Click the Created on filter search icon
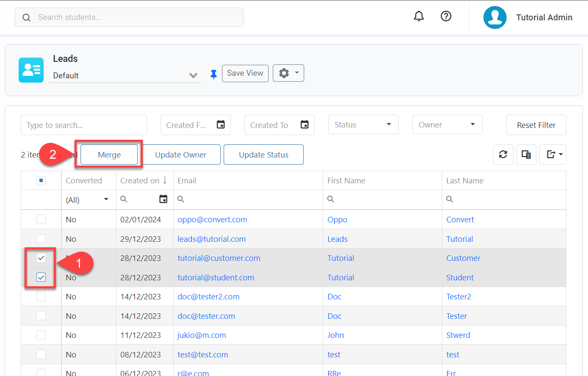The width and height of the screenshot is (588, 376). coord(124,199)
